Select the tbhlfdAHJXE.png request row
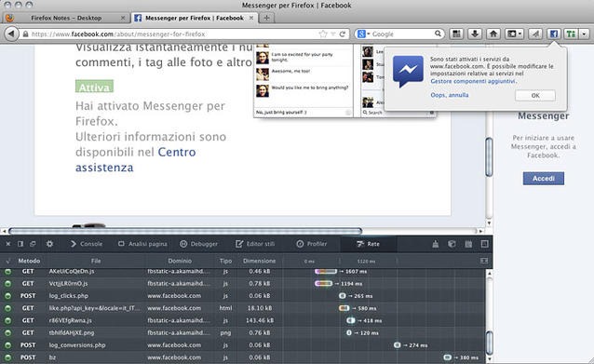594x364 pixels. (x=242, y=333)
